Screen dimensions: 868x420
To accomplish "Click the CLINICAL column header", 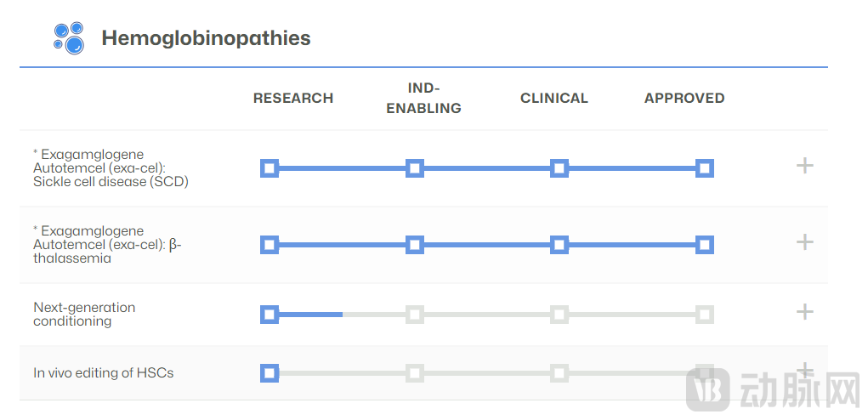I will tap(553, 99).
